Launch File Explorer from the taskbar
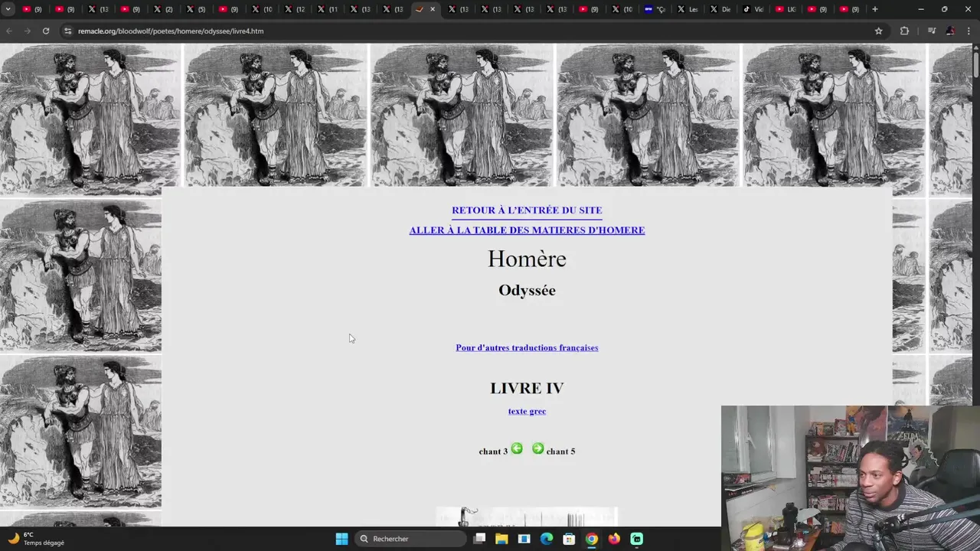Viewport: 980px width, 551px height. click(x=501, y=539)
